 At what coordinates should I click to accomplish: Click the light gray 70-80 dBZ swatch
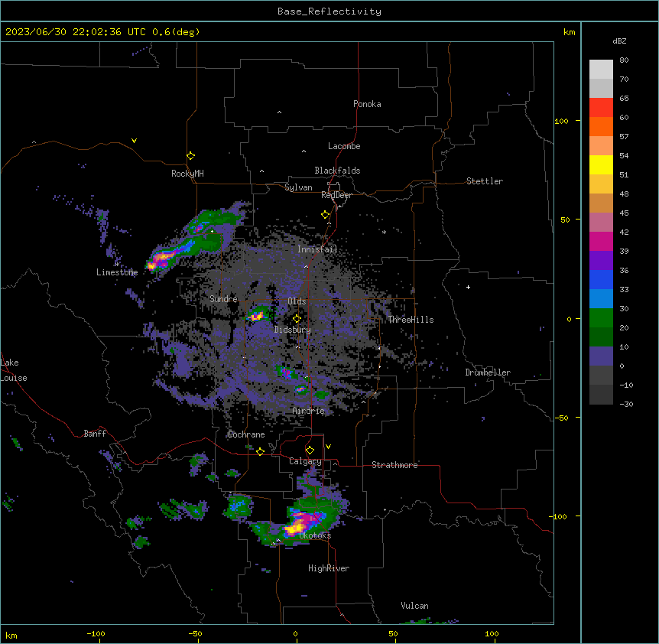click(x=601, y=70)
